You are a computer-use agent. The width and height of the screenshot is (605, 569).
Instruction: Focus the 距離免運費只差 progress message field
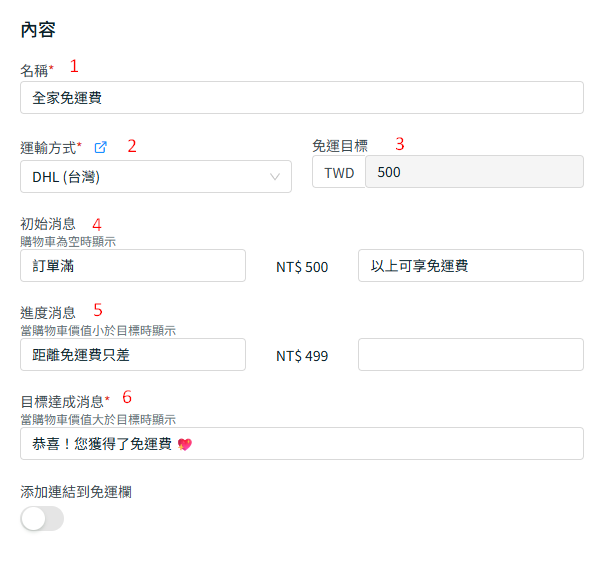click(132, 355)
